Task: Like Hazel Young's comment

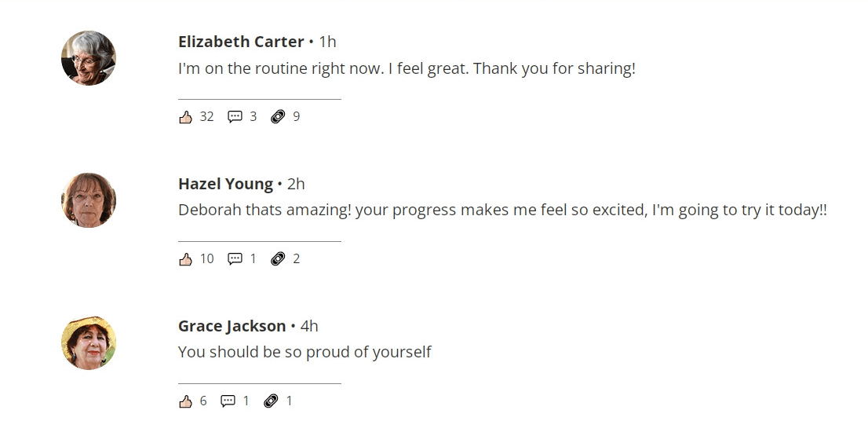Action: tap(186, 259)
